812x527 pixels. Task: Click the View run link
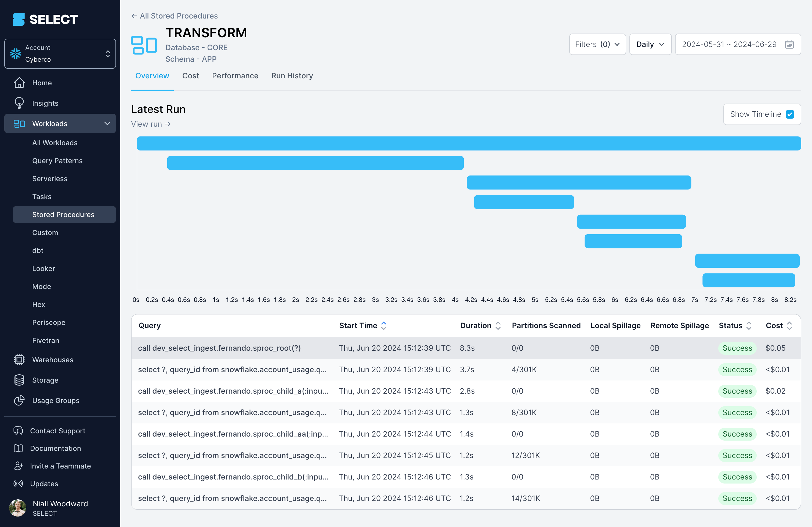pos(151,124)
